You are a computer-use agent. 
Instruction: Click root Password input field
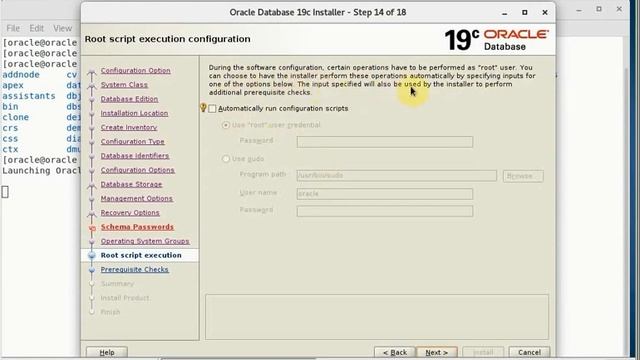coord(385,142)
